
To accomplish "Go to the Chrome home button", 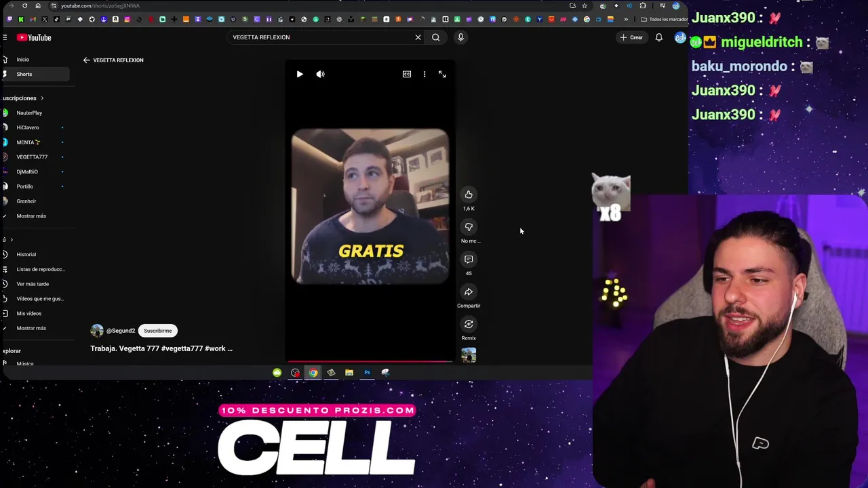I will pyautogui.click(x=38, y=5).
